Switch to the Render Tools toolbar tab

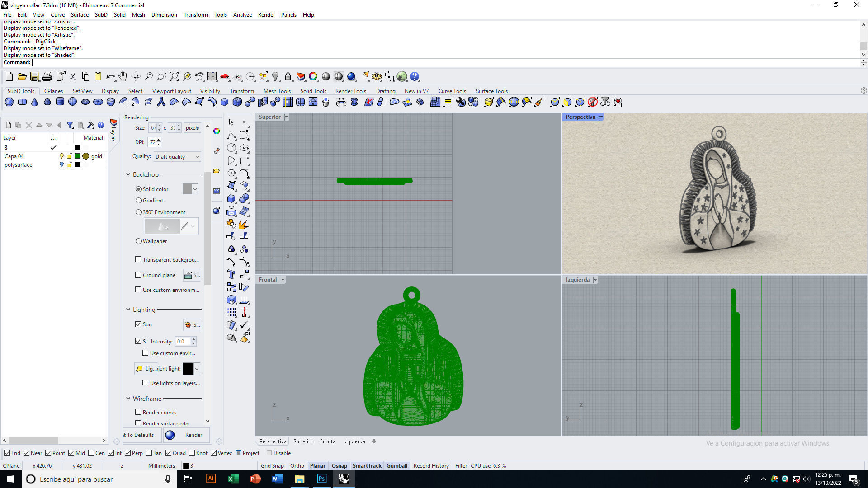pos(351,91)
